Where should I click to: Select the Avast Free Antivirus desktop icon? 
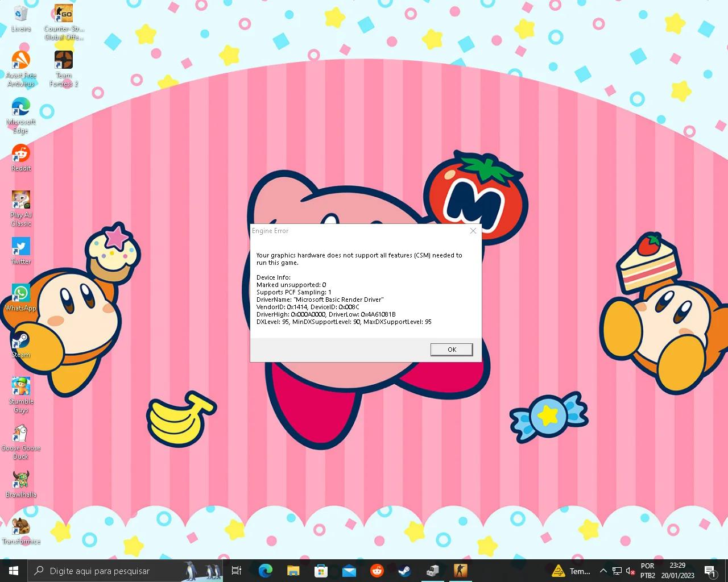21,69
